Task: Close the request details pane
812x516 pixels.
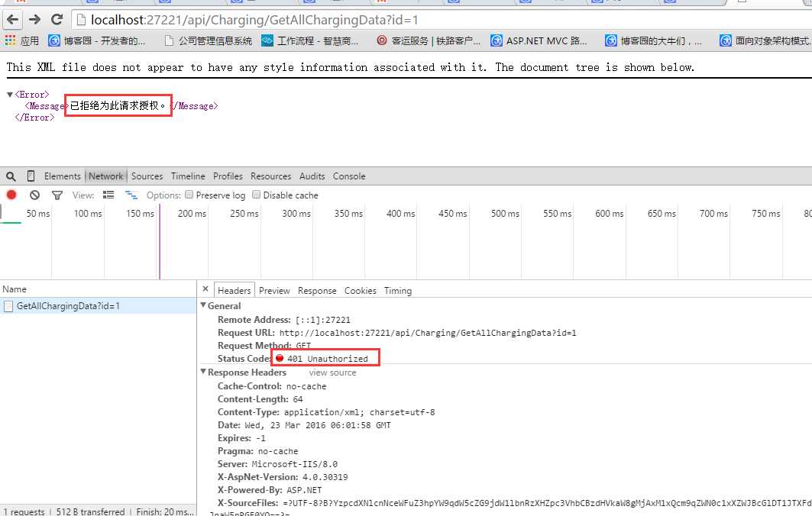Action: point(205,289)
